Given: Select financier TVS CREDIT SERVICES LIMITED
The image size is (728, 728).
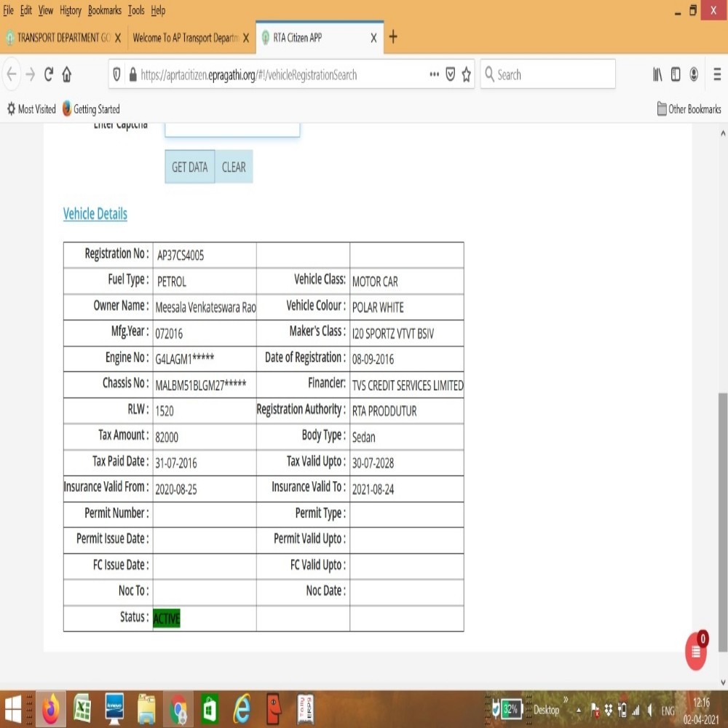Looking at the screenshot, I should coord(407,385).
